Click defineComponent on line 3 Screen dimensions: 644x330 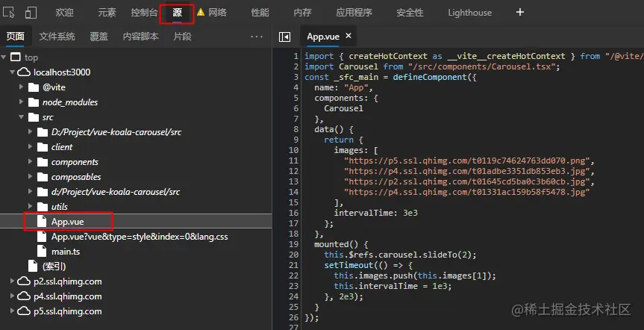(430, 77)
